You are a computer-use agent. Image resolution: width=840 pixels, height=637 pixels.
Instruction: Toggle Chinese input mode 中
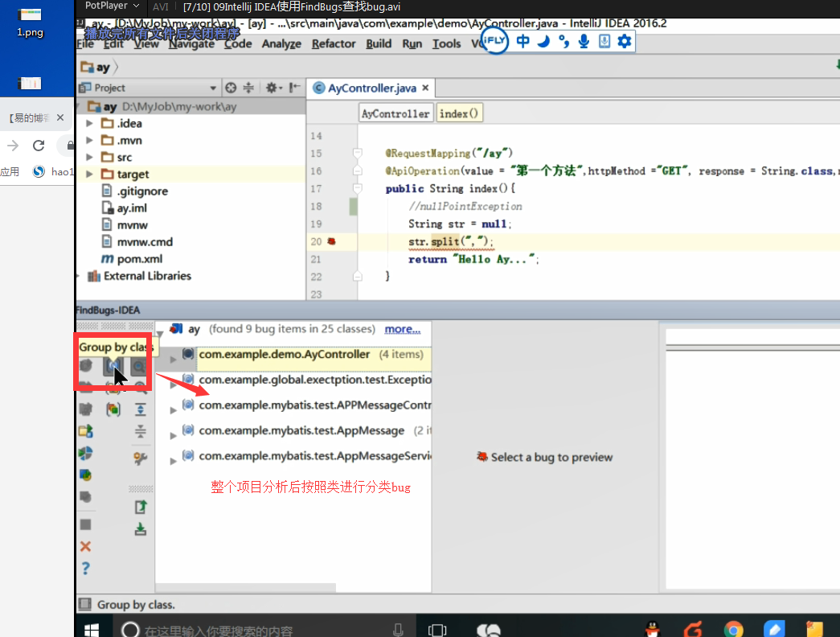pyautogui.click(x=522, y=41)
